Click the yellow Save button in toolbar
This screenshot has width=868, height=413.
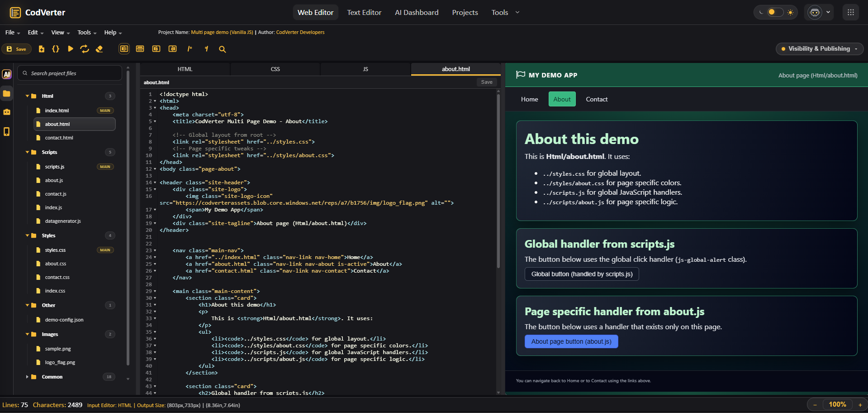coord(16,49)
